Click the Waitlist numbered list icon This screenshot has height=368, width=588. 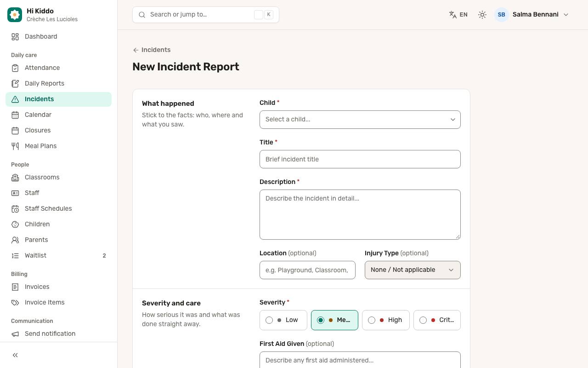[15, 255]
